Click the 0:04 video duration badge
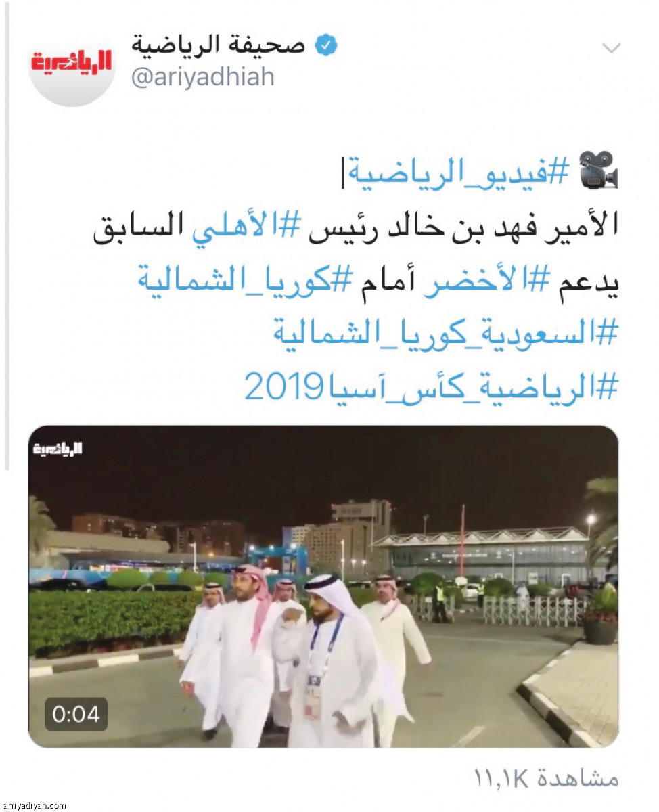This screenshot has width=659, height=812. (76, 714)
